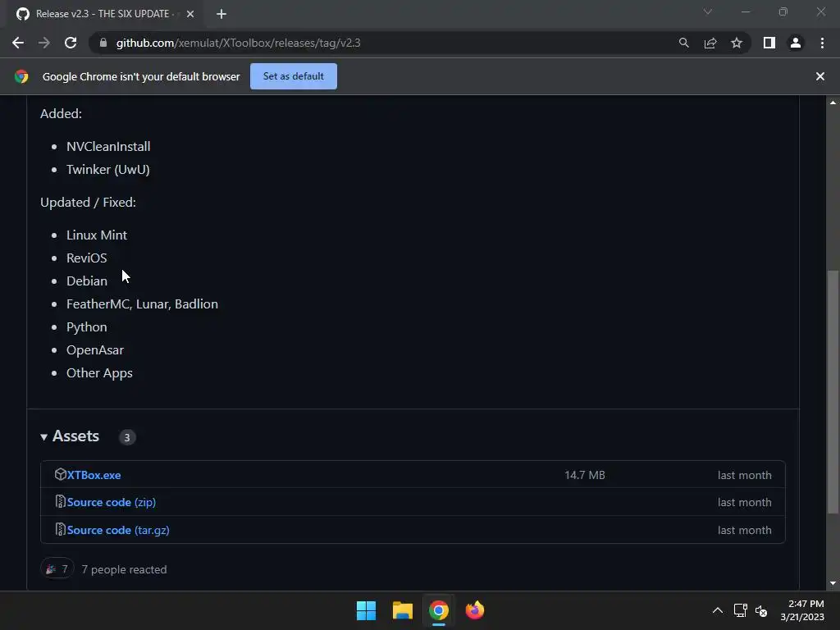This screenshot has width=840, height=630.
Task: Select the Release v2.3 tab
Action: pyautogui.click(x=104, y=14)
